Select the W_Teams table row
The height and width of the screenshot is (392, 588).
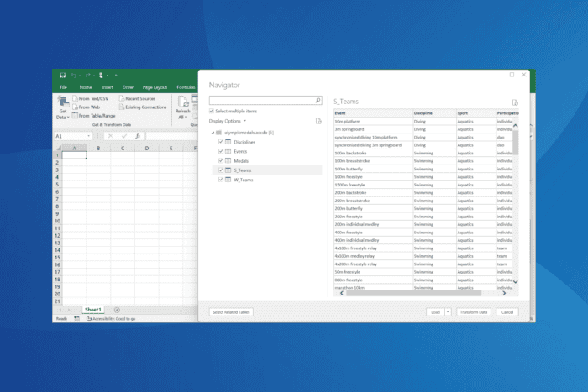pyautogui.click(x=266, y=180)
